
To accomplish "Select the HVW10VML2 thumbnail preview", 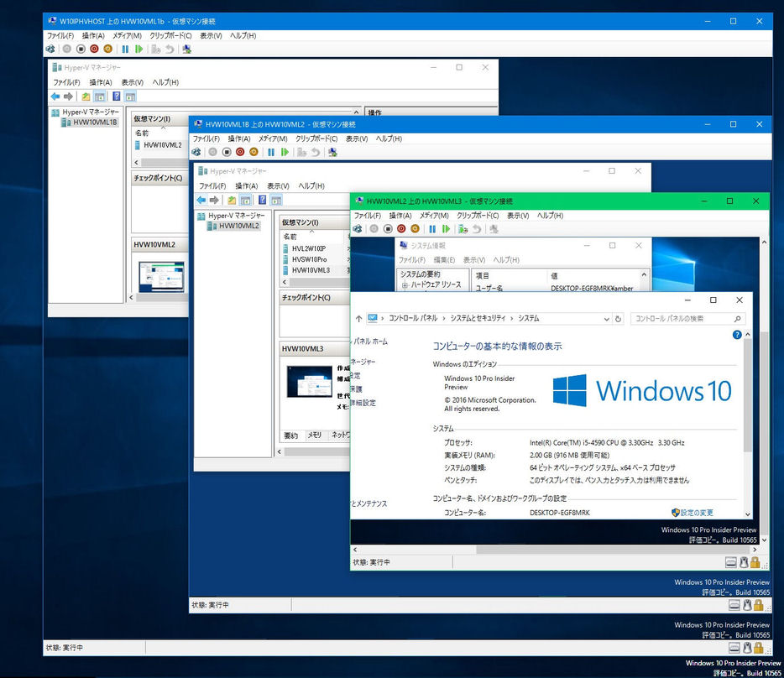I will click(161, 277).
